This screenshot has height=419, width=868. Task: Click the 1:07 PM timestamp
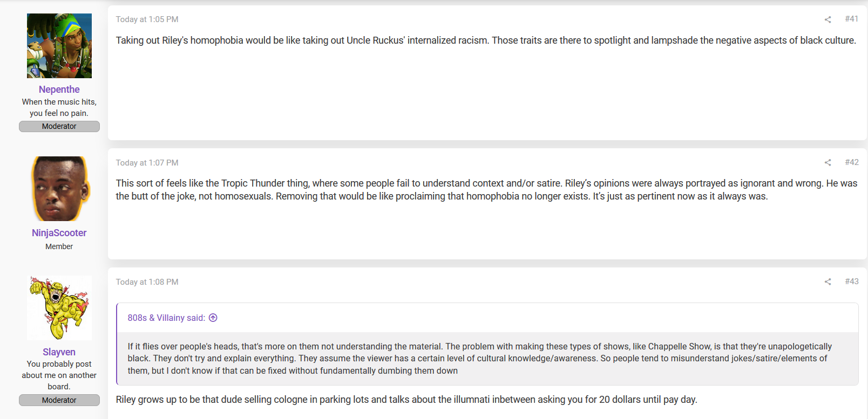[147, 163]
